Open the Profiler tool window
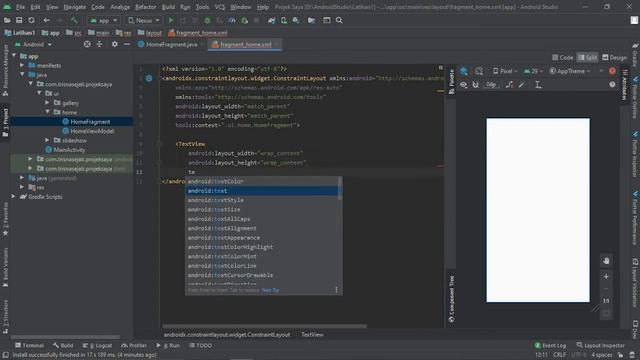 (134, 346)
